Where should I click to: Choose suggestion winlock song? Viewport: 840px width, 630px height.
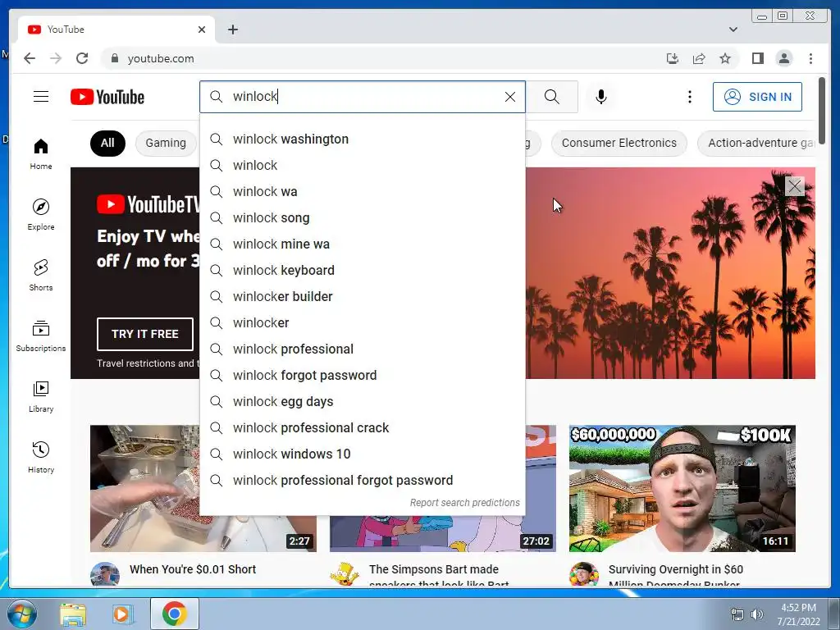pos(362,218)
